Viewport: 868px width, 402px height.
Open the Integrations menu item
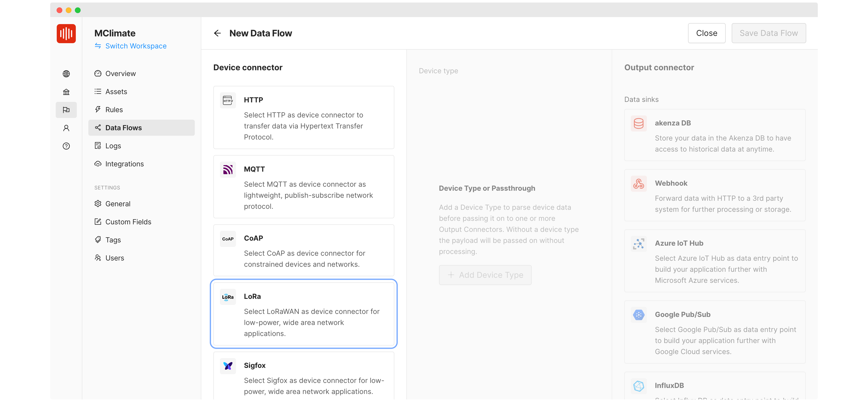pos(124,164)
